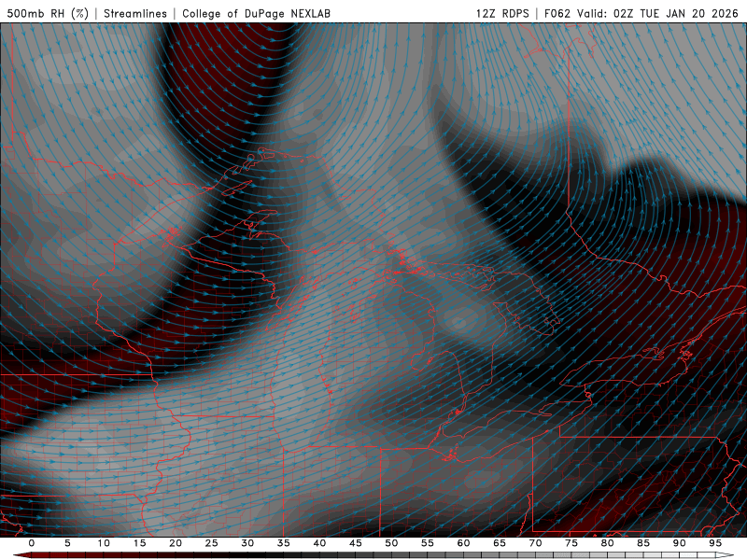Click the colorbar label "55"
Viewport: 747px width, 560px height.
coord(428,543)
